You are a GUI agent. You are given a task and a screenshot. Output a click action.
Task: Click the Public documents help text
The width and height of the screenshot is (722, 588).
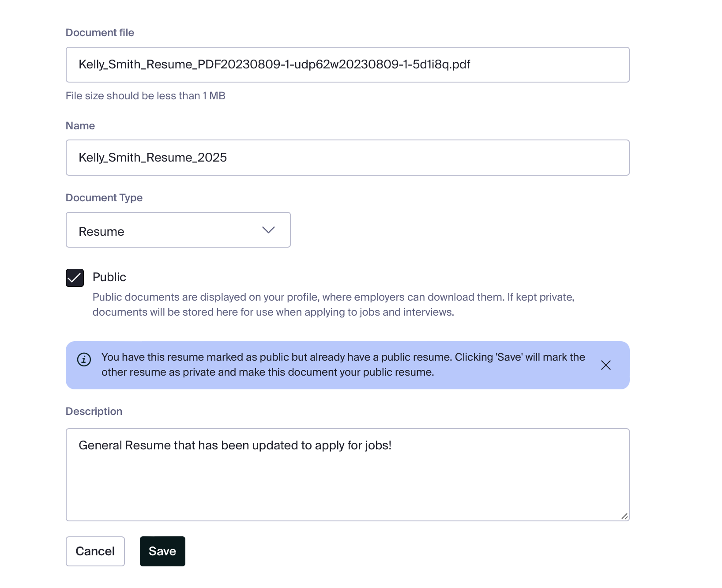point(333,305)
